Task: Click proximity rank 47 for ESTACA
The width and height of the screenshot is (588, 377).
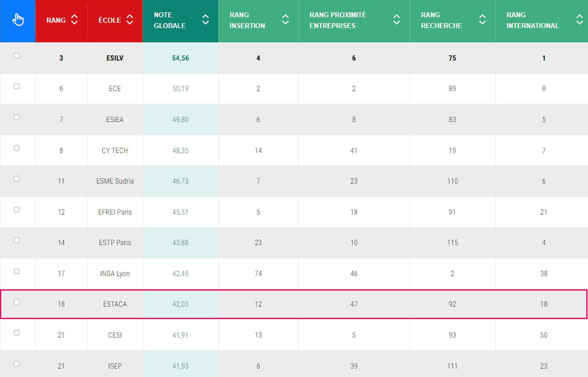Action: [x=354, y=304]
